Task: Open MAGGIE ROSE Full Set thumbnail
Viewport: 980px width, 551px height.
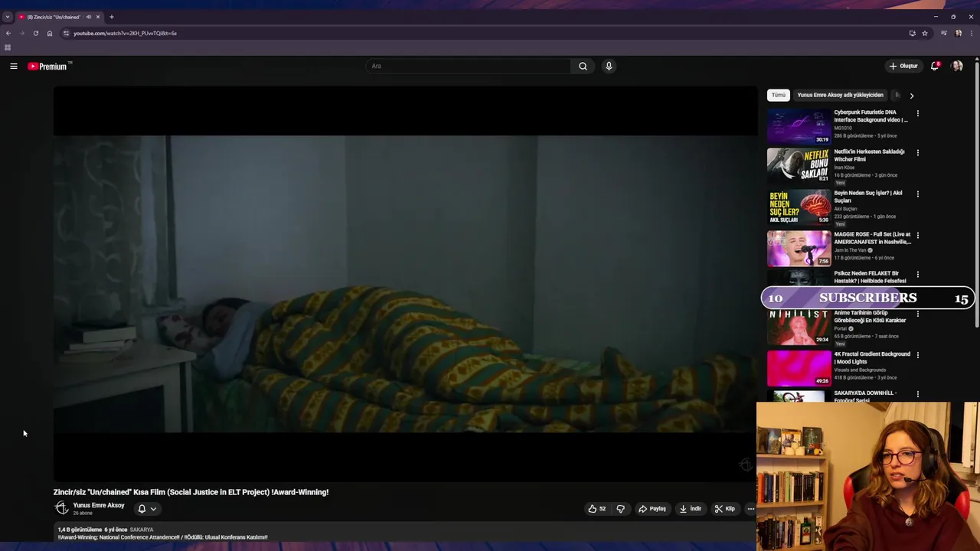Action: coord(799,248)
